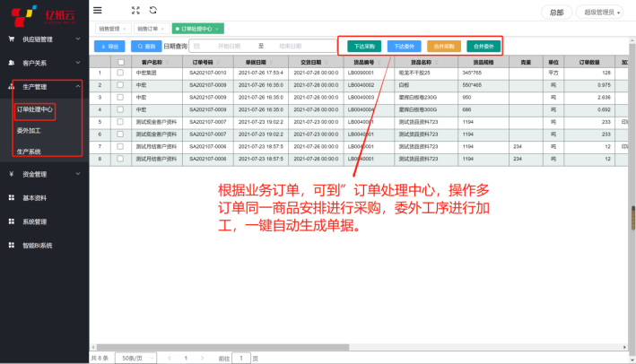Click the green 下达采购 button
Viewport: 636px width, 364px height.
(363, 45)
